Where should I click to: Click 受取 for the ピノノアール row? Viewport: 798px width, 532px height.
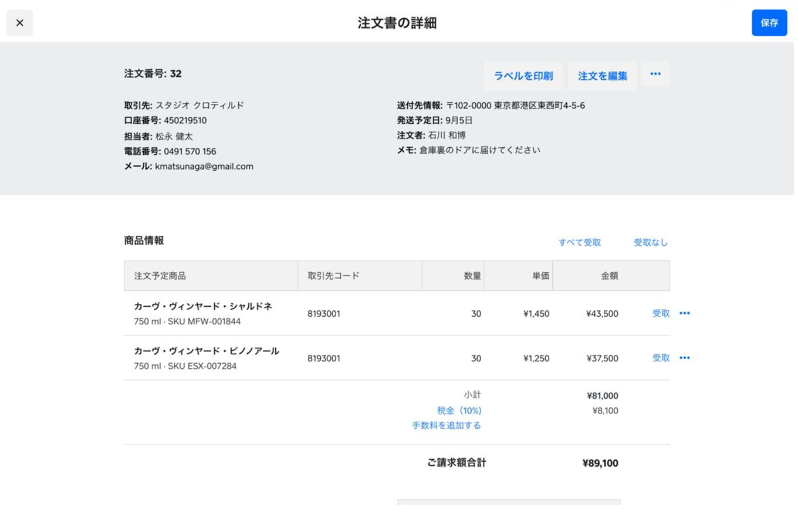(661, 358)
